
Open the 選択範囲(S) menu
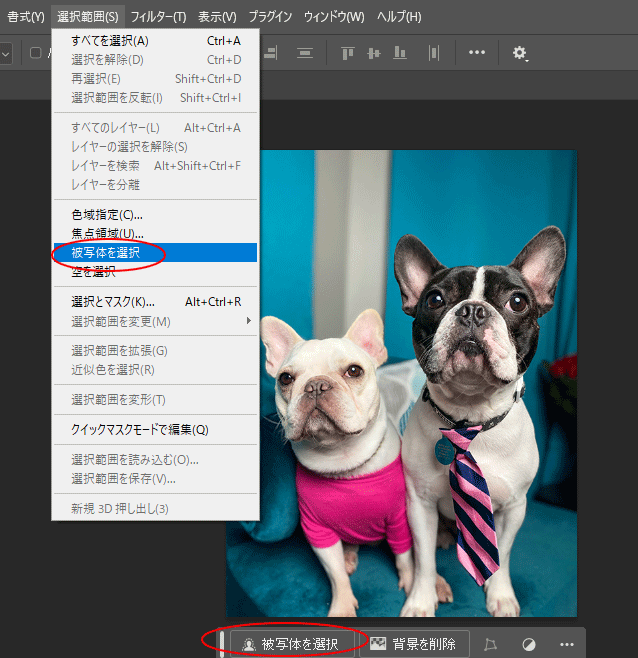pos(87,17)
